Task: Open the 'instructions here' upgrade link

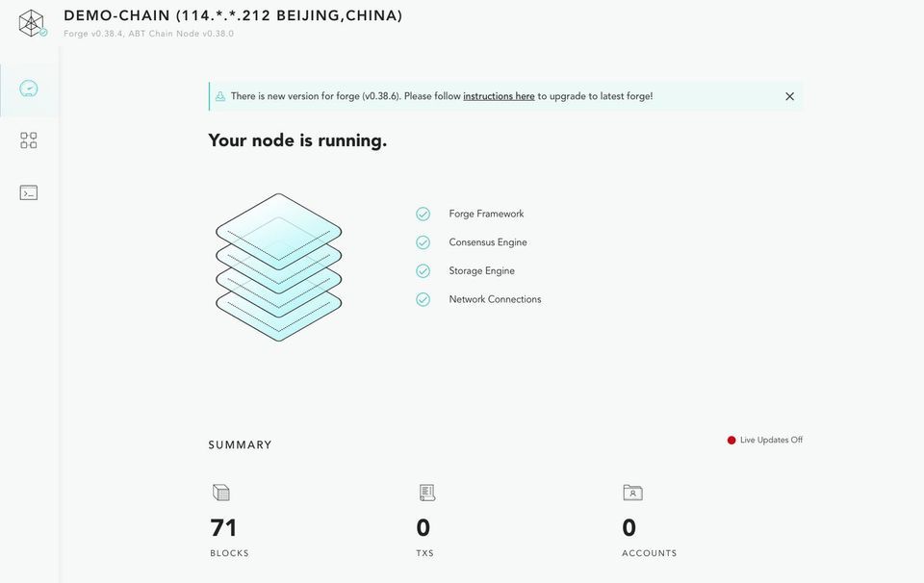Action: click(x=499, y=96)
